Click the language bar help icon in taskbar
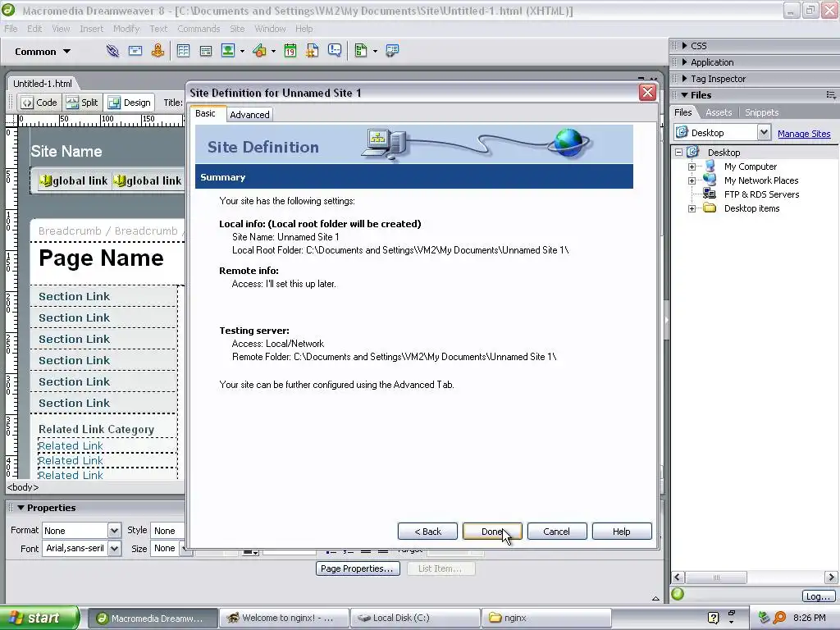The image size is (840, 630). (713, 618)
